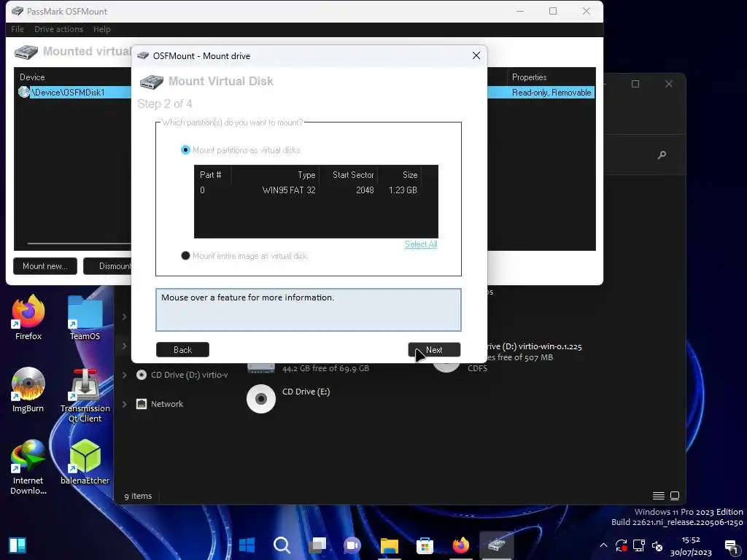Open the TeamOS desktop folder
The height and width of the screenshot is (560, 747).
(x=85, y=318)
